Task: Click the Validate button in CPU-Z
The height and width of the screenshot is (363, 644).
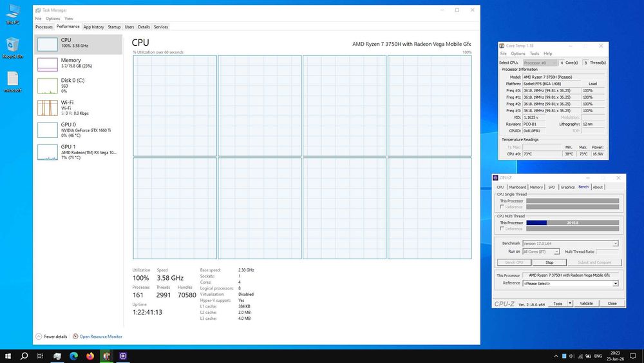Action: click(x=586, y=304)
